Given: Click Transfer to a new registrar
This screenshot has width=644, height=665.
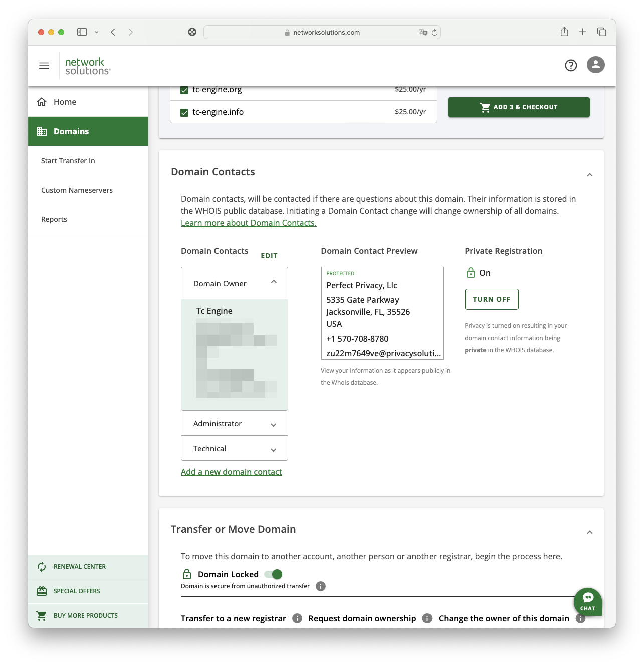Looking at the screenshot, I should [234, 618].
